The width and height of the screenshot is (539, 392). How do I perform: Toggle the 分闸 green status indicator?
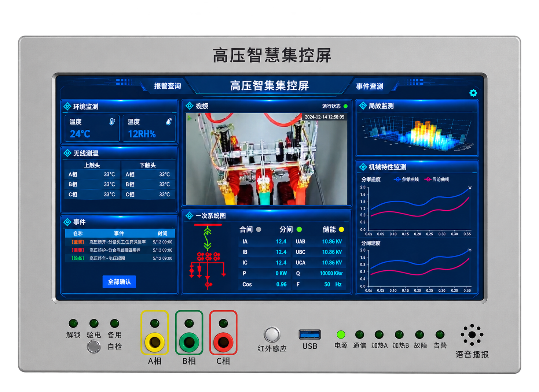[x=299, y=229]
